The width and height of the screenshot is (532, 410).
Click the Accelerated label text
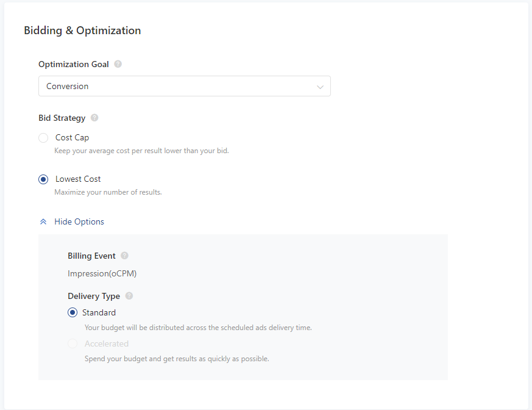point(107,343)
